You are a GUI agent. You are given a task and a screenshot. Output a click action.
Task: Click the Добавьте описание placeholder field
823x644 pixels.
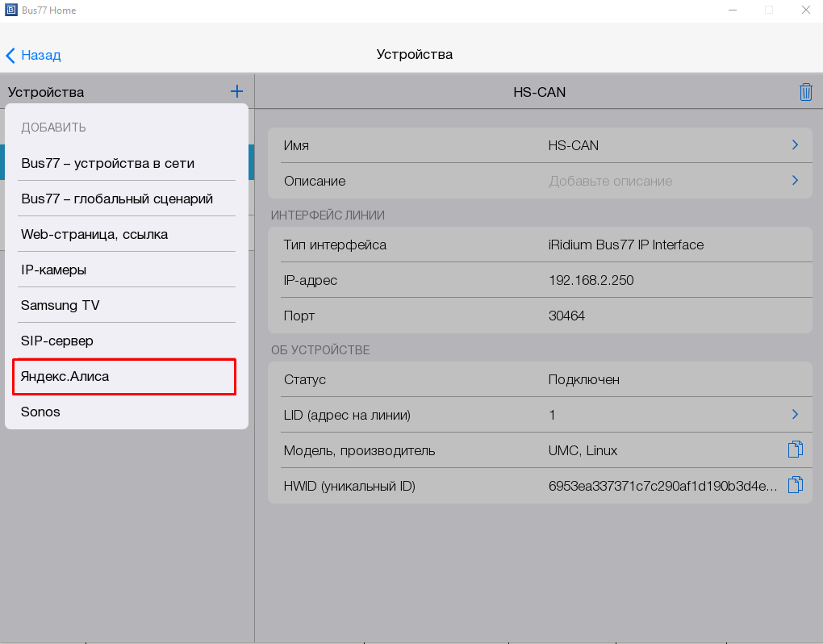pyautogui.click(x=610, y=182)
